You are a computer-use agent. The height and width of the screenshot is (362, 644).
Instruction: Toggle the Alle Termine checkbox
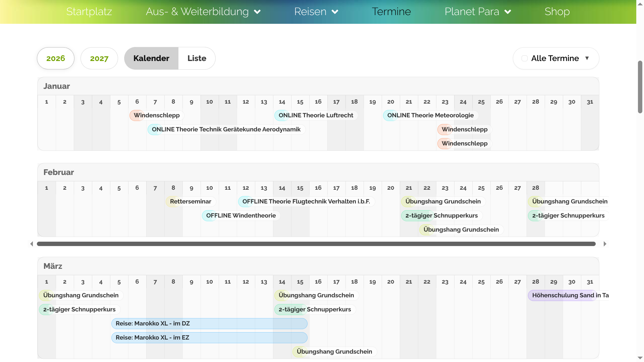525,58
